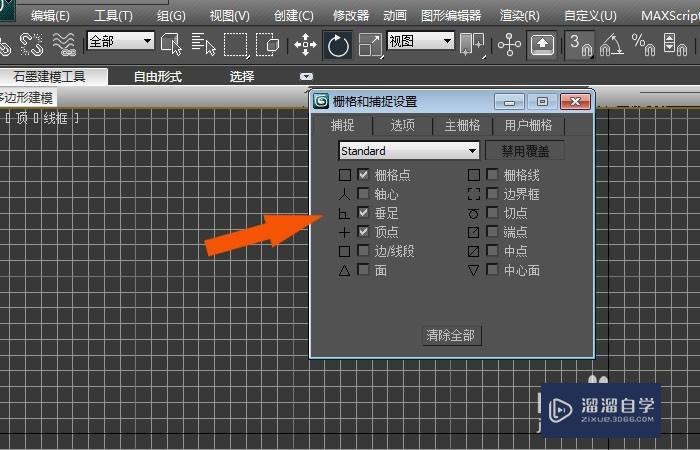
Task: Open the 修改器 menu
Action: [351, 16]
